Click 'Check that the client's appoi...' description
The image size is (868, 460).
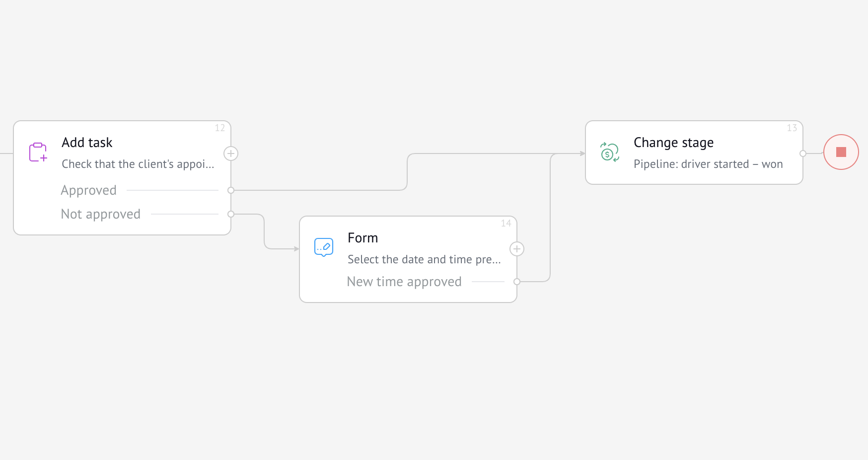(138, 164)
